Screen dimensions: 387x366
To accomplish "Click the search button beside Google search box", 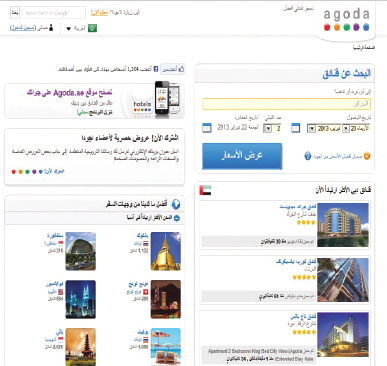I will click(x=15, y=13).
